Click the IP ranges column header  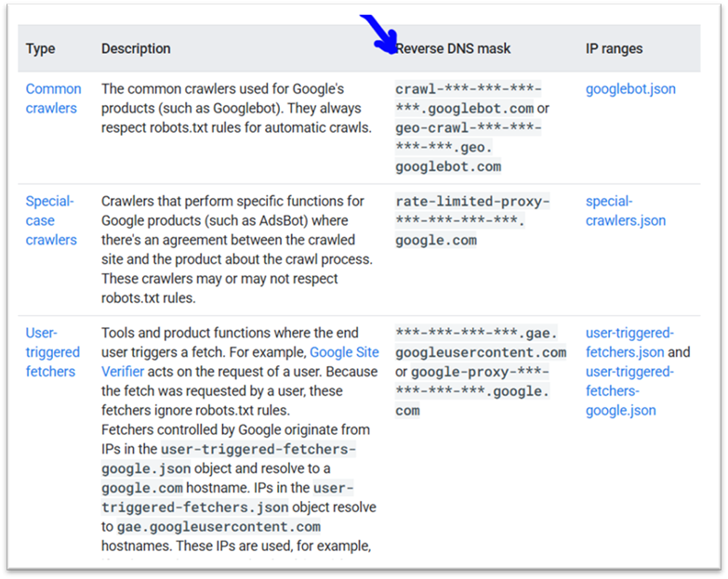point(614,48)
